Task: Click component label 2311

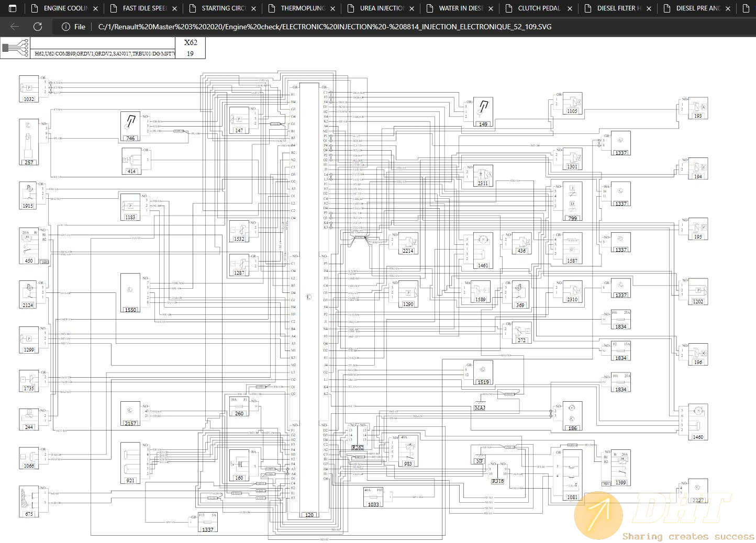Action: coord(483,183)
